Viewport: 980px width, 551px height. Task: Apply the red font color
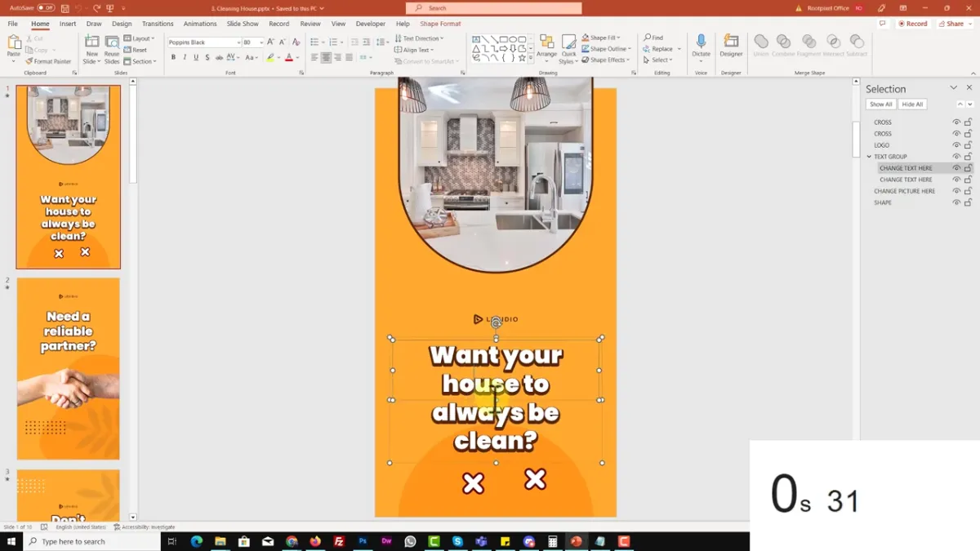click(289, 57)
